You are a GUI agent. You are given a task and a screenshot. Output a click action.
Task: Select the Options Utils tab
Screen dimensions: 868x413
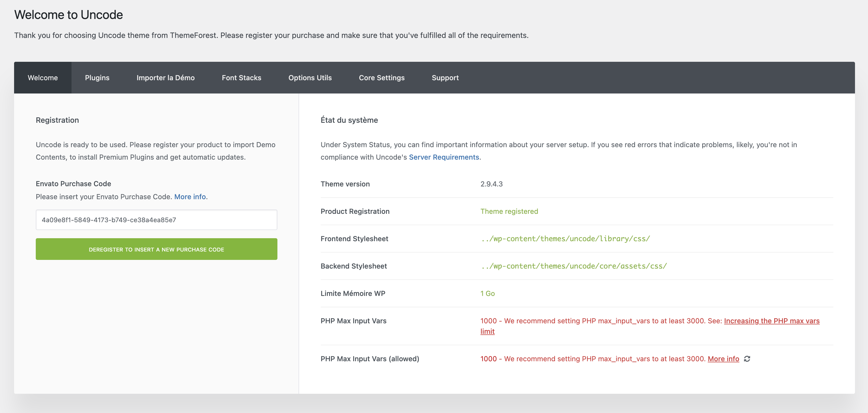click(310, 78)
